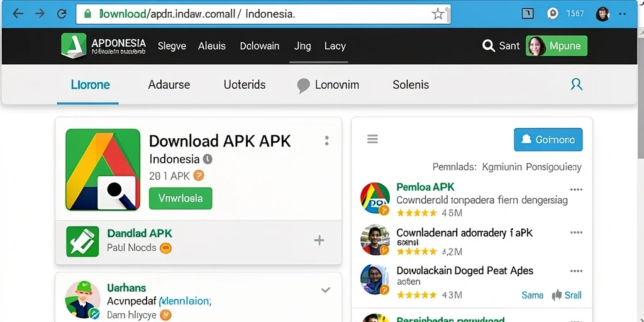The width and height of the screenshot is (644, 322).
Task: Click the search magnifier icon near Sant
Action: tap(488, 46)
